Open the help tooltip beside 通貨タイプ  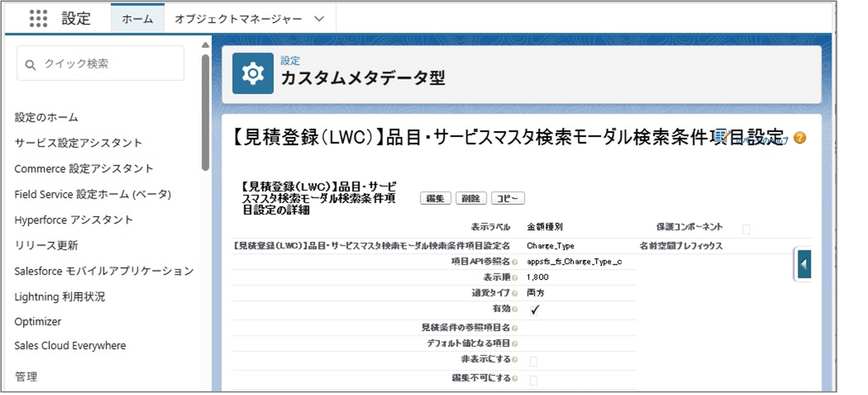(515, 293)
